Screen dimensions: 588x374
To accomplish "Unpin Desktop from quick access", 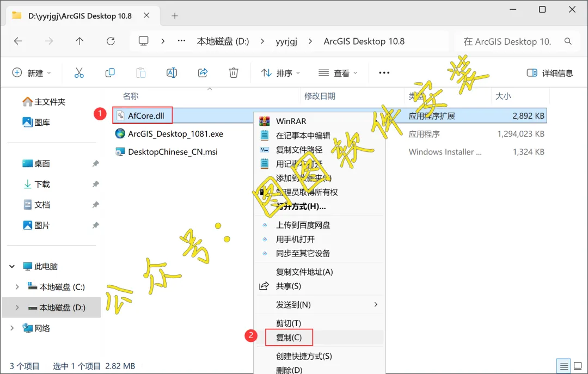I will (x=96, y=163).
